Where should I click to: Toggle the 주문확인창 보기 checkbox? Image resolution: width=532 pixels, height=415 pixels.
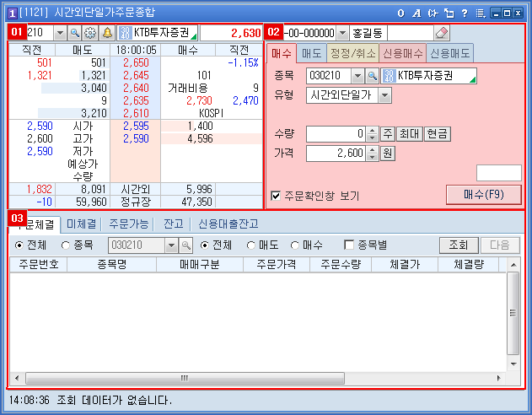276,196
